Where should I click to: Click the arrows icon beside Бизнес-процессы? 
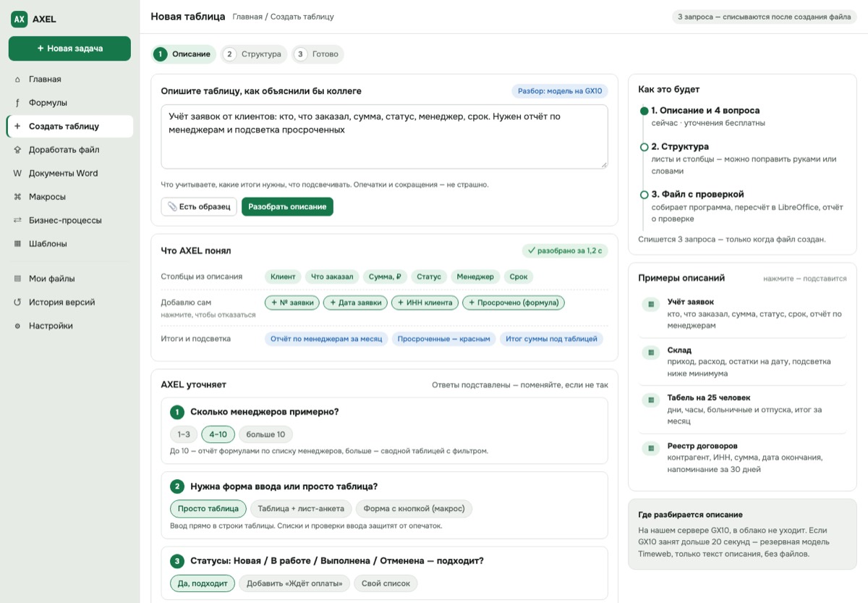coord(17,220)
